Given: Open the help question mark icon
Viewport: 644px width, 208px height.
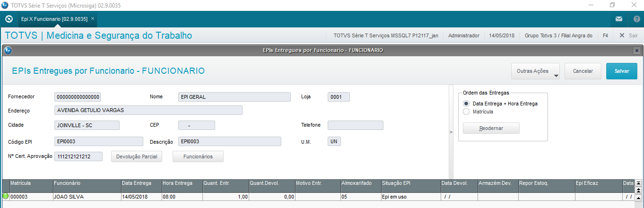Looking at the screenshot, I should (636, 19).
